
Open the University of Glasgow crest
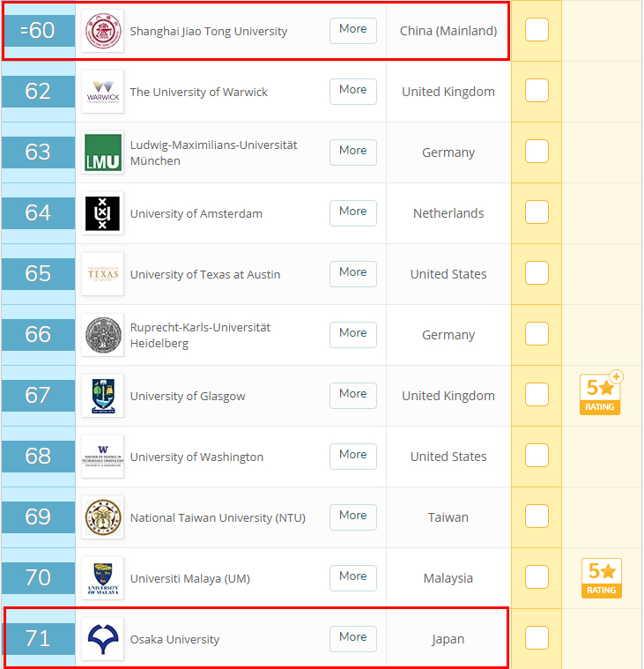pyautogui.click(x=102, y=396)
